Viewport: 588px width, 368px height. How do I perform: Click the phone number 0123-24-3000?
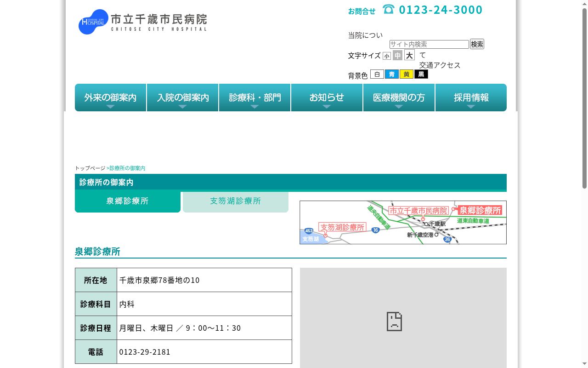click(x=441, y=10)
